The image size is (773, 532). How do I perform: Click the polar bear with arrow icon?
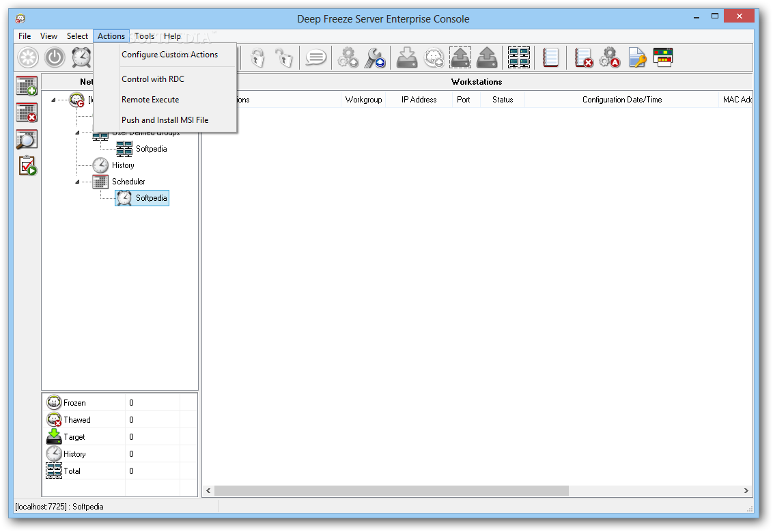point(434,57)
